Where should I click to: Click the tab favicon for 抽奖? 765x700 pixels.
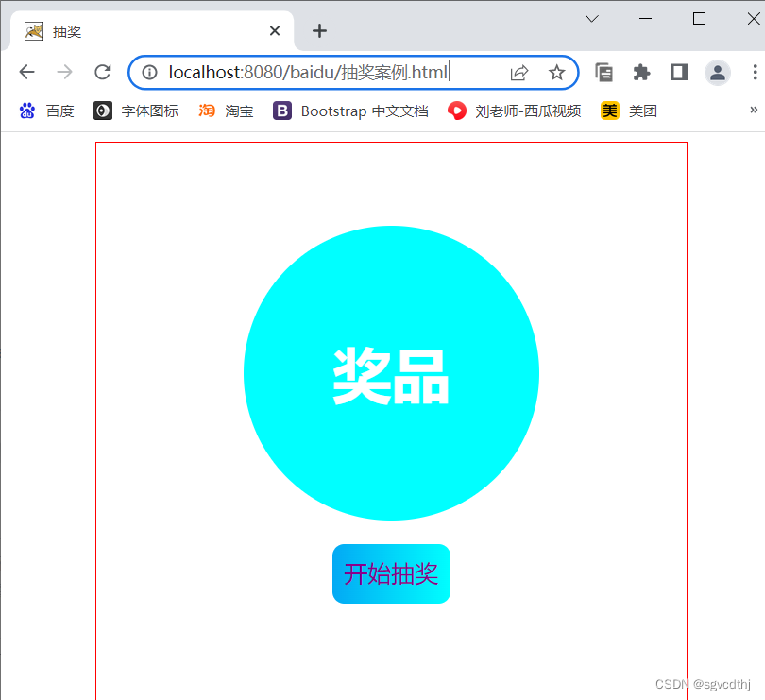click(x=34, y=31)
